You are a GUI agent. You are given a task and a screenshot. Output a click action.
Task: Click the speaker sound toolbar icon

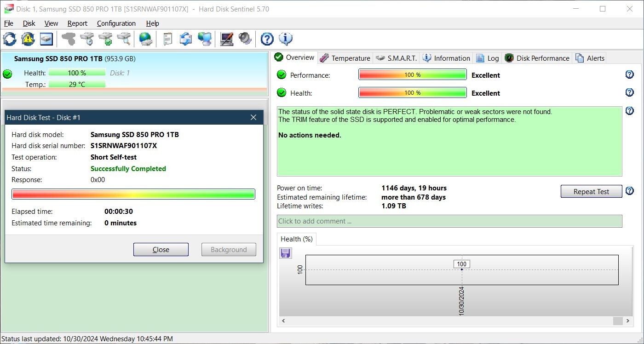pos(245,39)
